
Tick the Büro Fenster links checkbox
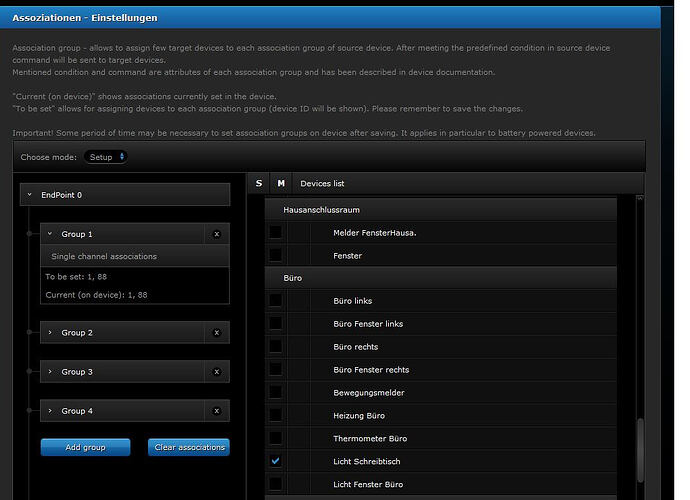pos(275,323)
